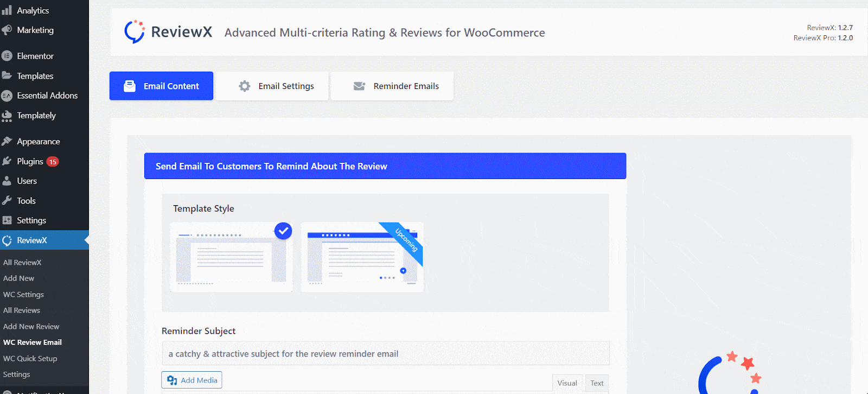Click the Users person icon
Screen dimensions: 868x394
[x=7, y=181]
